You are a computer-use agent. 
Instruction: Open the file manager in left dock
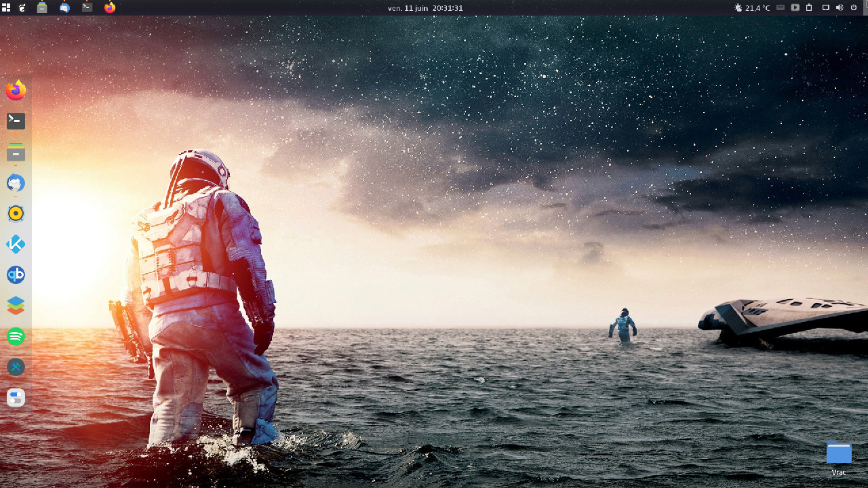click(16, 152)
